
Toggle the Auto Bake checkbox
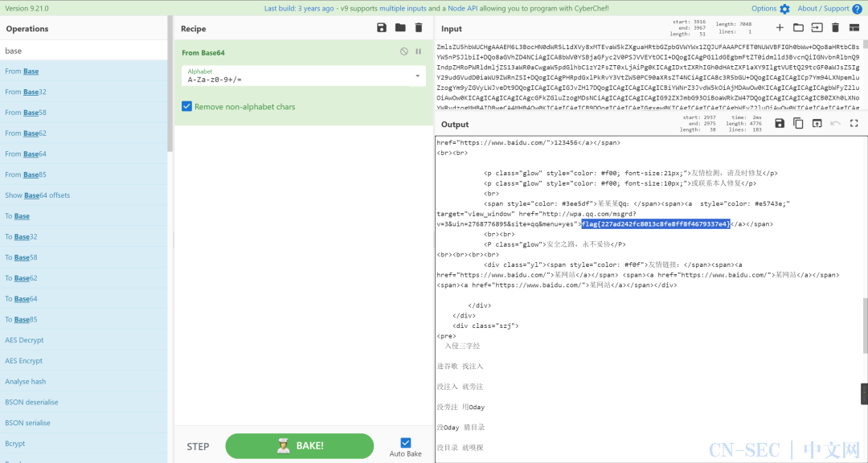405,442
